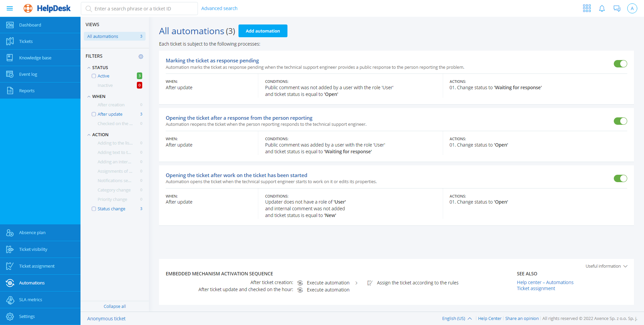Open notifications bell icon
Image resolution: width=644 pixels, height=325 pixels.
point(602,8)
